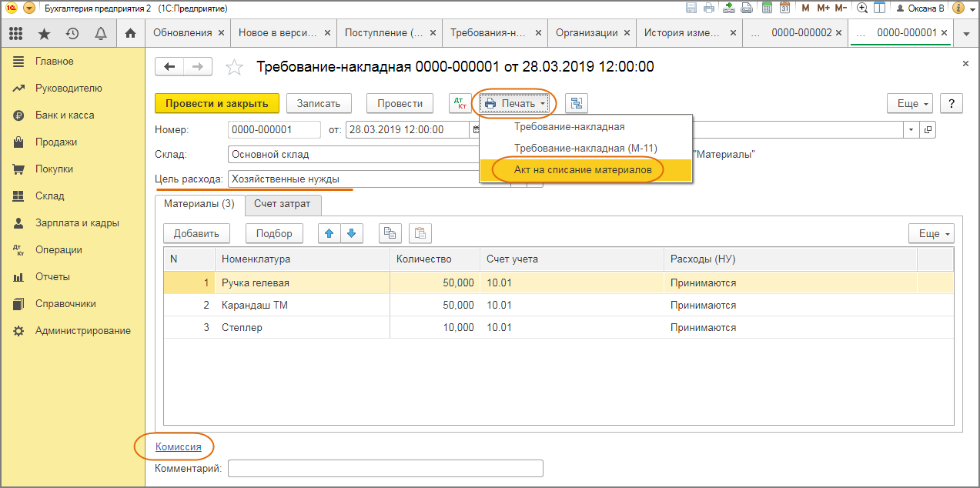980x488 pixels.
Task: Click the Номер input field
Action: (274, 129)
